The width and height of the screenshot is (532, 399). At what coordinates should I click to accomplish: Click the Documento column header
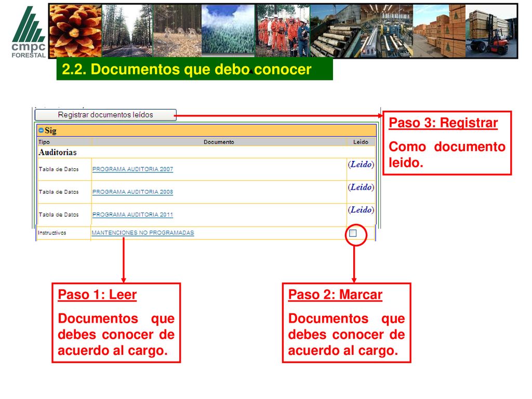219,142
